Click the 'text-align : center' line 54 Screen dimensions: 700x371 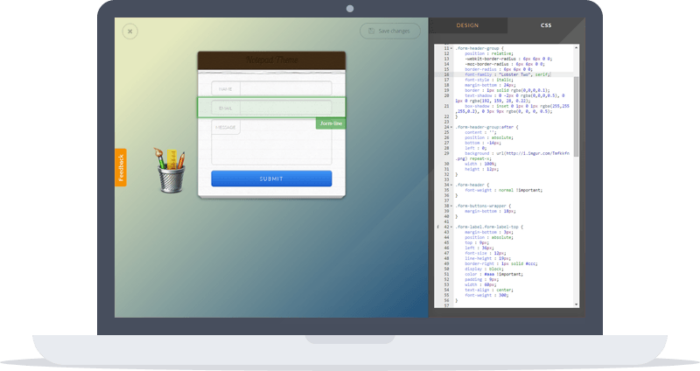tap(489, 290)
